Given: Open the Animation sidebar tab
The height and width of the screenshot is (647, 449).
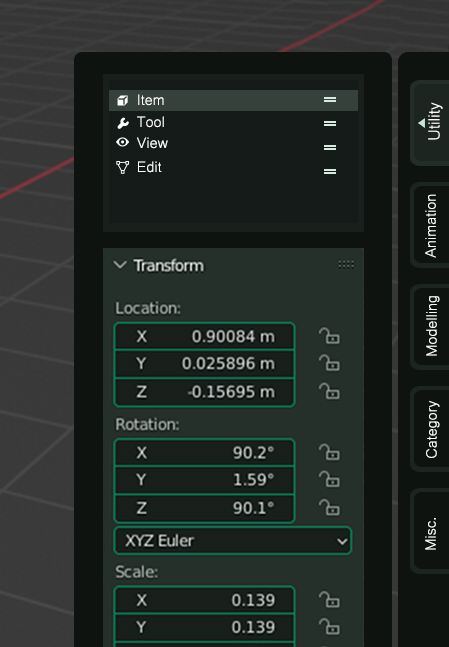Looking at the screenshot, I should [x=430, y=225].
